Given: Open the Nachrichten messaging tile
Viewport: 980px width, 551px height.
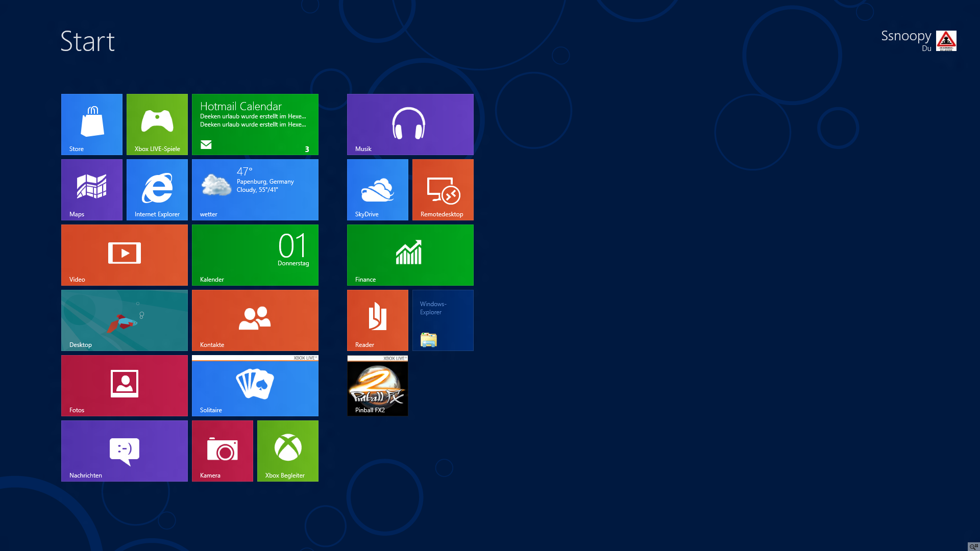Looking at the screenshot, I should coord(125,451).
